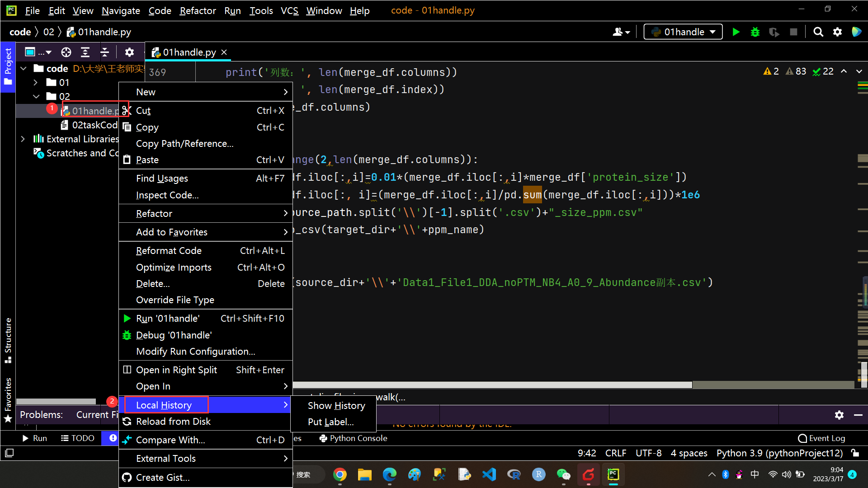
Task: Select Compare With option
Action: click(206, 440)
